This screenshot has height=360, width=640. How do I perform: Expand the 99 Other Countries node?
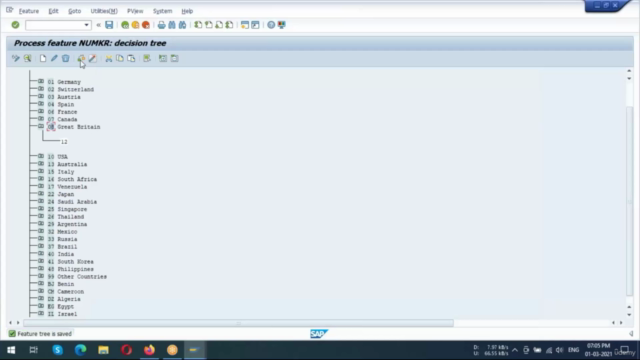[41, 276]
